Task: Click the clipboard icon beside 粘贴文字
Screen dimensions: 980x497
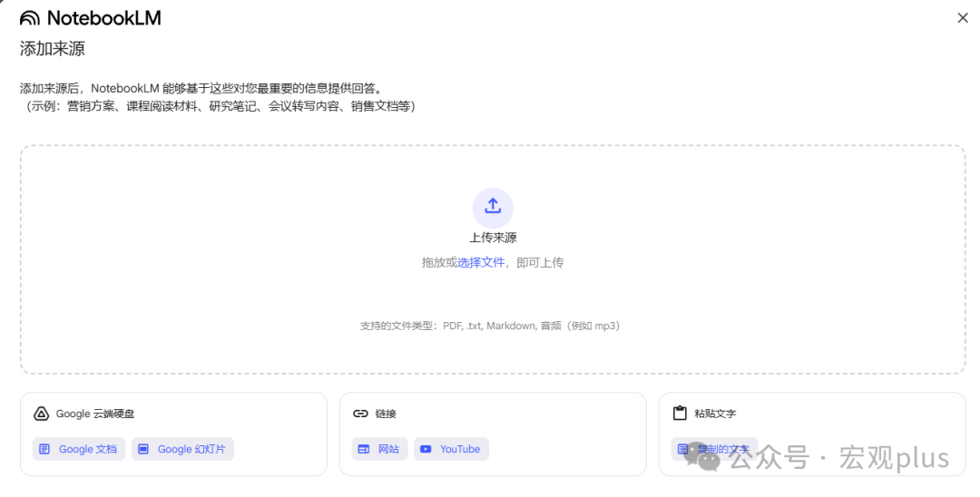Action: point(680,414)
